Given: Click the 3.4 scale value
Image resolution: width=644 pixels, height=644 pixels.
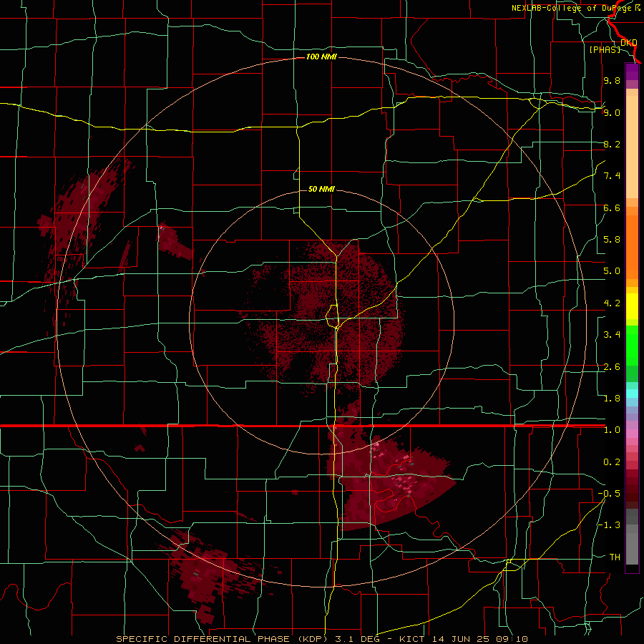Looking at the screenshot, I should [x=612, y=335].
